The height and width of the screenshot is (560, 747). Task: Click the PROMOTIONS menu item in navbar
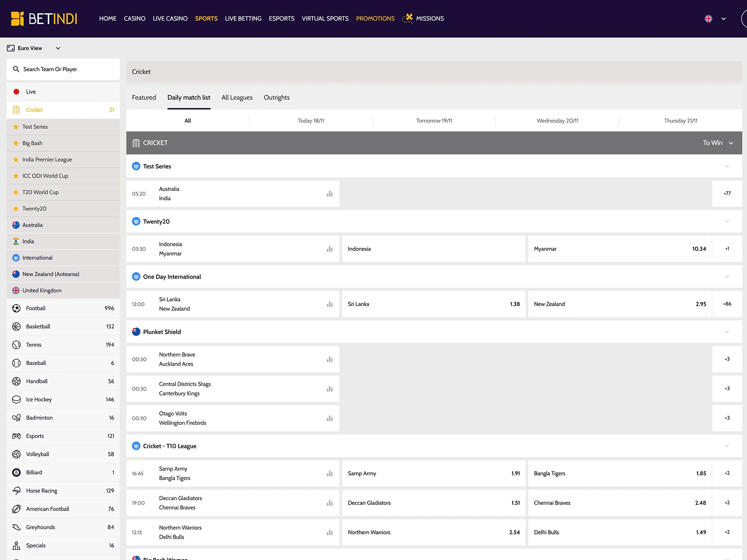[x=375, y=18]
